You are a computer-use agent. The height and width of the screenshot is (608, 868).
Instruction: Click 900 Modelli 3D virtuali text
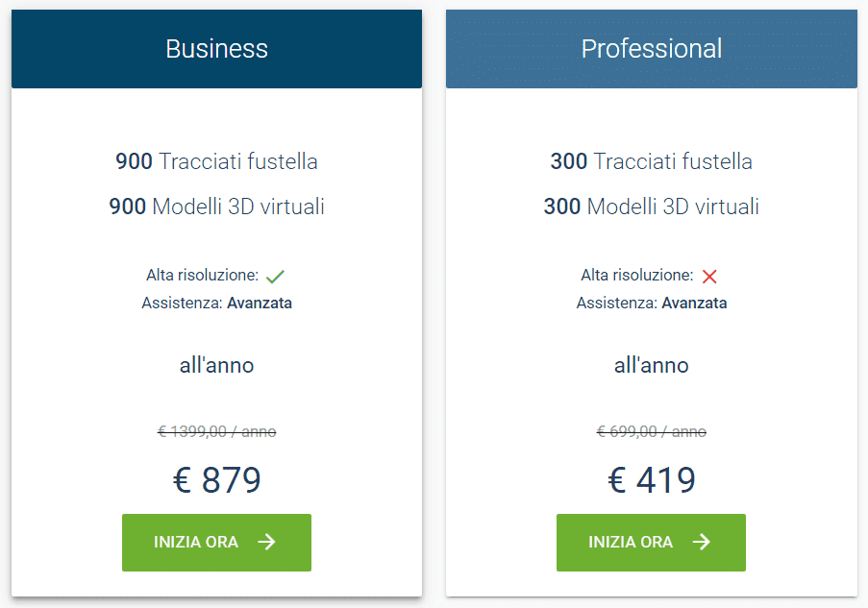(216, 206)
